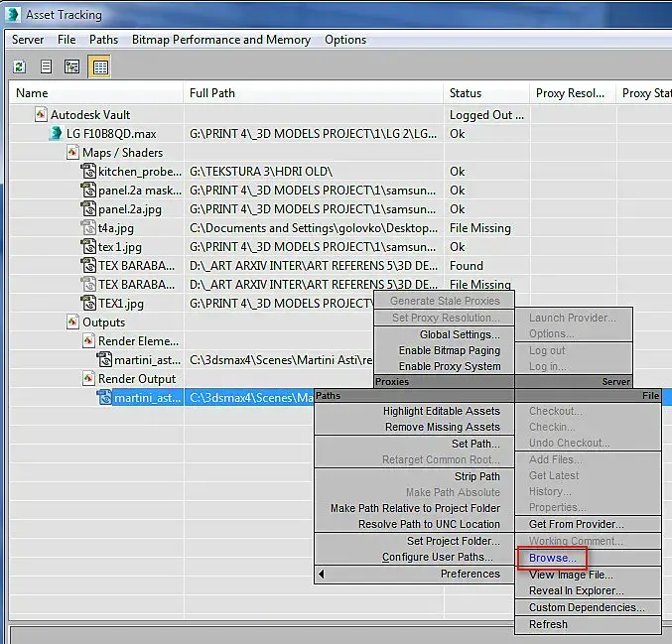The height and width of the screenshot is (644, 672).
Task: Select the TEX1.jpg row name
Action: pyautogui.click(x=121, y=304)
